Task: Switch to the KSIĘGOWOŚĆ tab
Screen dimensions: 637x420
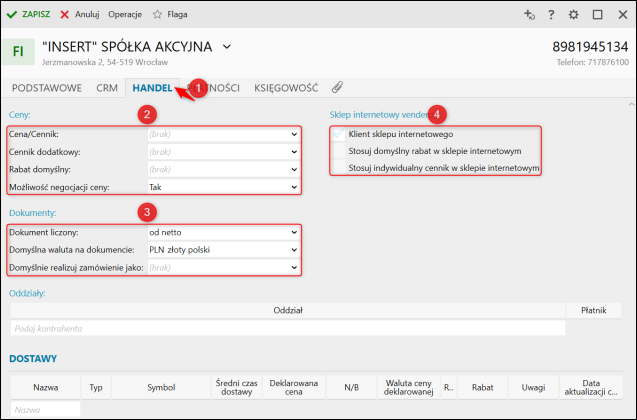Action: [286, 88]
